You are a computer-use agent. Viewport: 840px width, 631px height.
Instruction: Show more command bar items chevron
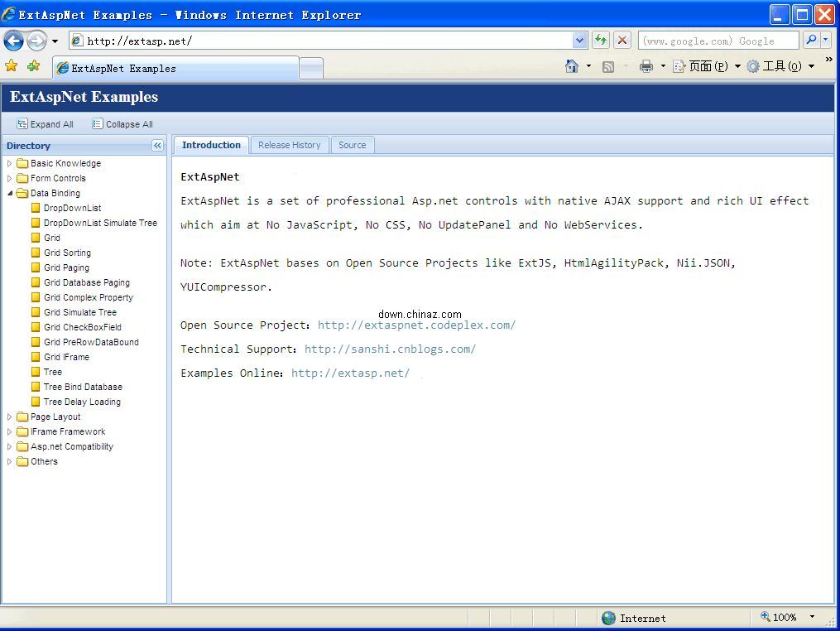(x=828, y=60)
